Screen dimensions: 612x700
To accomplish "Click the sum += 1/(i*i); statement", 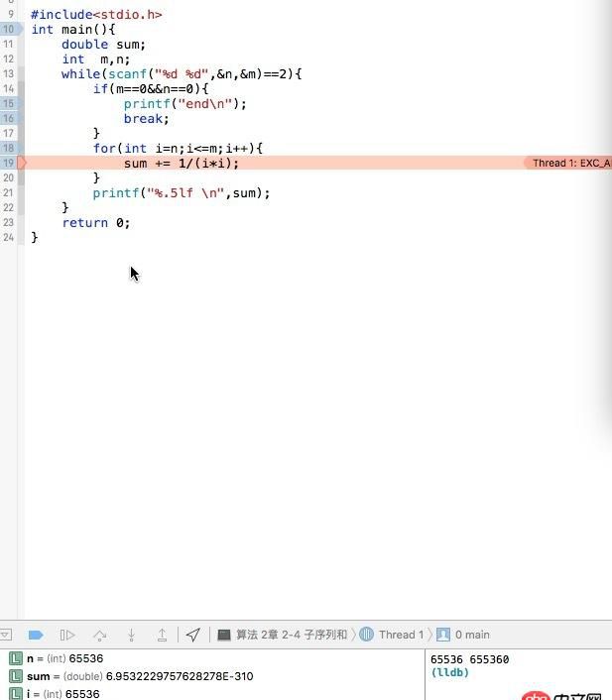I will coord(182,163).
